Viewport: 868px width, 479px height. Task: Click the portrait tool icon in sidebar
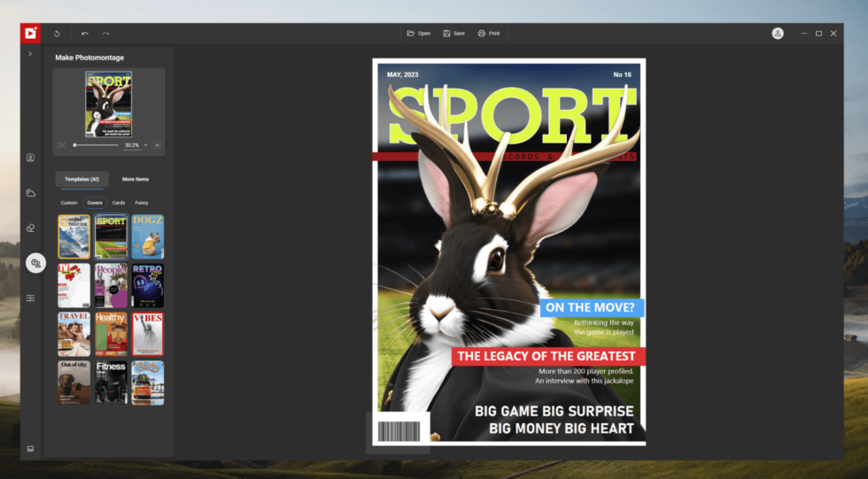pos(30,158)
